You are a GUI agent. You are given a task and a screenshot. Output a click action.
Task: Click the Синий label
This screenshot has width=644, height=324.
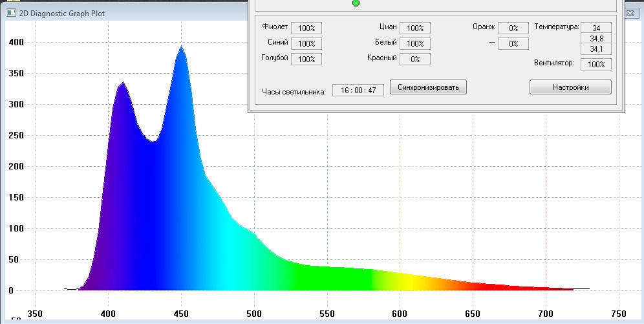pos(277,42)
